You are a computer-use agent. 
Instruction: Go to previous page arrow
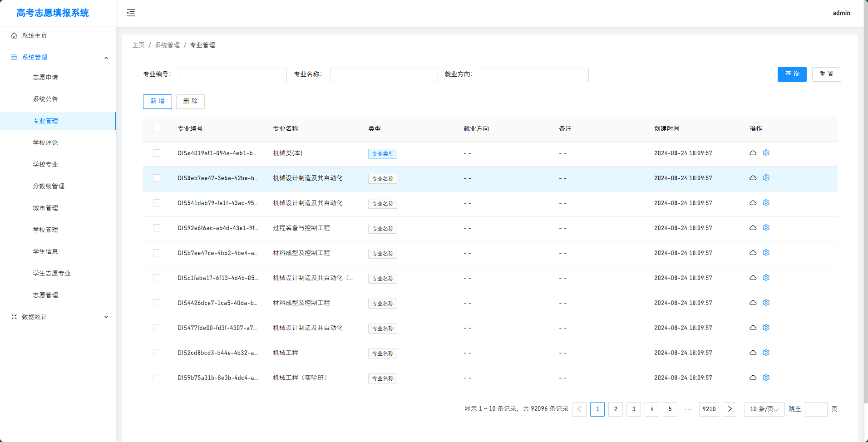tap(579, 409)
